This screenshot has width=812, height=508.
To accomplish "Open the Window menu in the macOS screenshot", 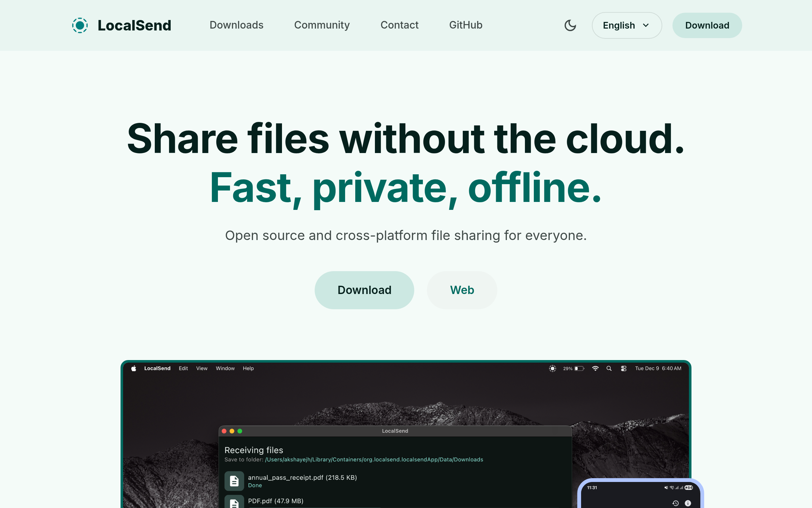I will 225,368.
